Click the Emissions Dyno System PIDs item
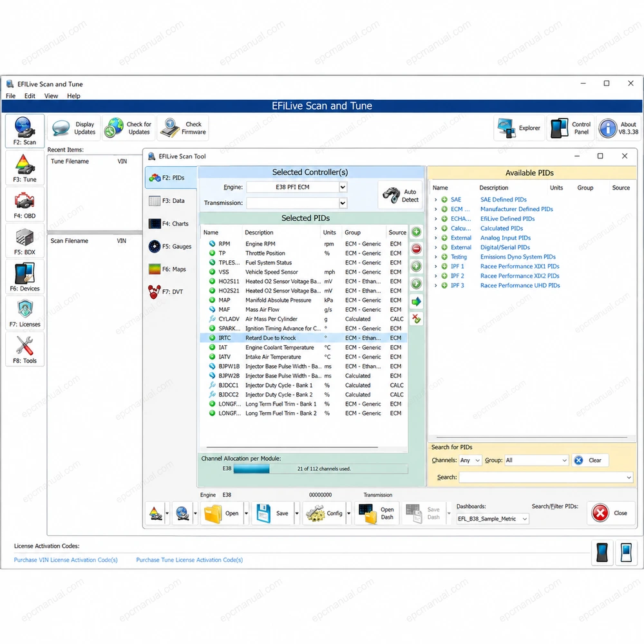The image size is (644, 644). click(x=518, y=257)
